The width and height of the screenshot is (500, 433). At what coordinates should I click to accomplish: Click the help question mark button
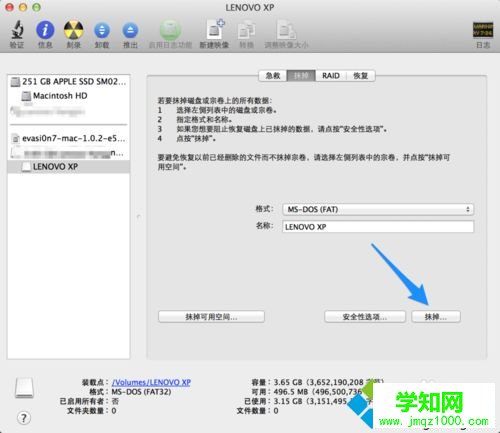(x=24, y=418)
